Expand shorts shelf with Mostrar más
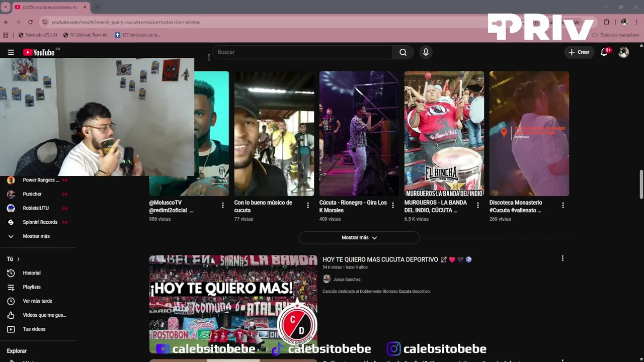The width and height of the screenshot is (644, 362). 359,238
